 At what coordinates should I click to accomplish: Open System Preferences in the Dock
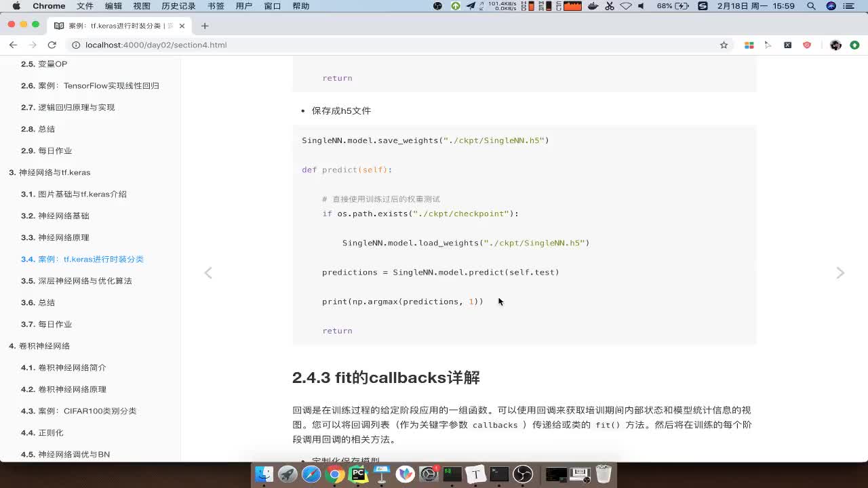coord(429,474)
